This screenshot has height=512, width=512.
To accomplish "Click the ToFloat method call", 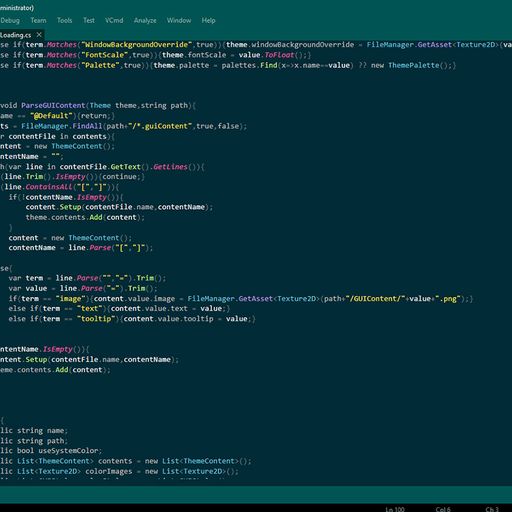I will click(x=279, y=55).
